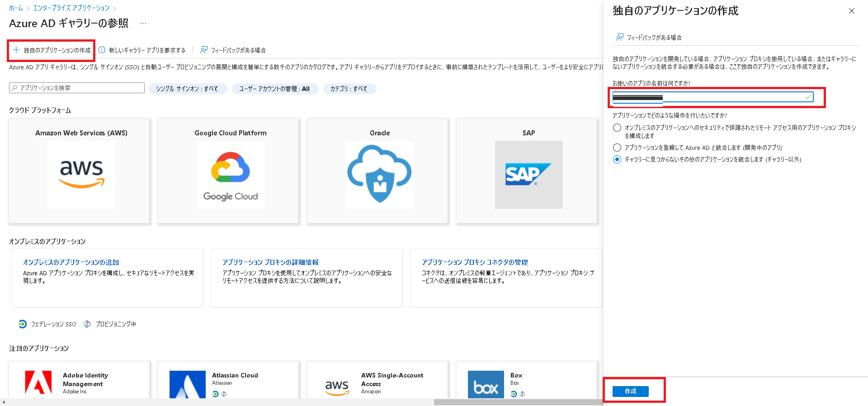Go to the Home breadcrumb
The width and height of the screenshot is (868, 406).
point(16,8)
